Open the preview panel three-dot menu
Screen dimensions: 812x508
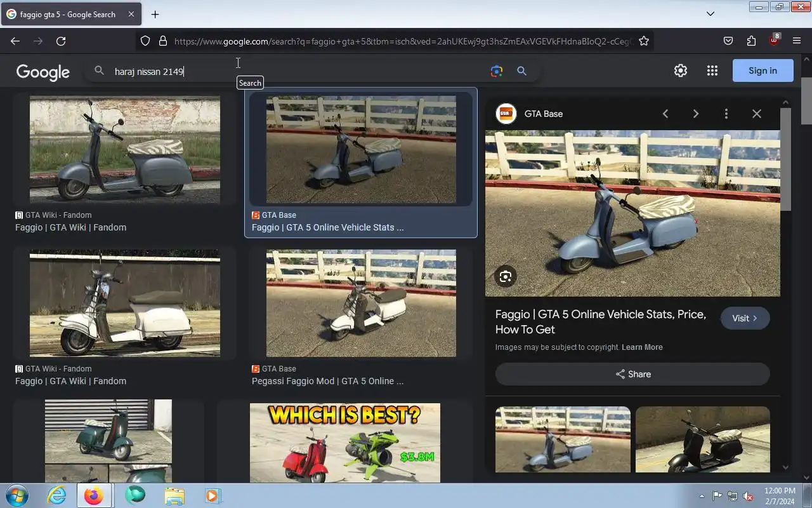click(x=726, y=114)
